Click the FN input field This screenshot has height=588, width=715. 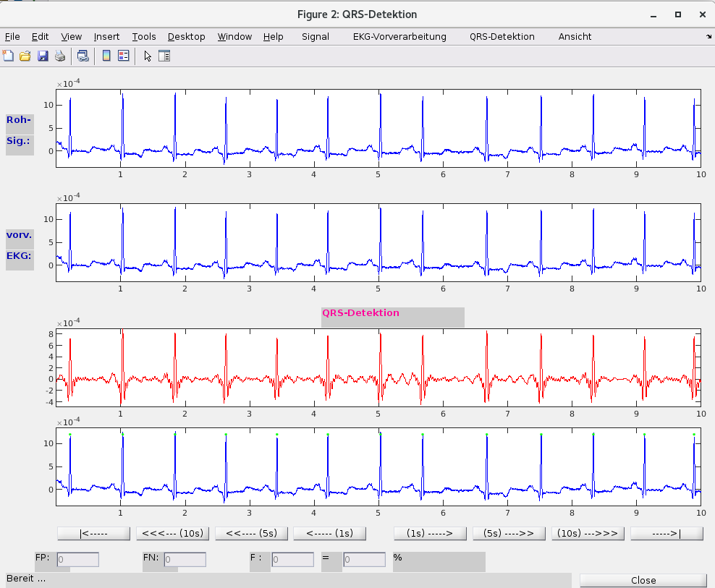185,559
